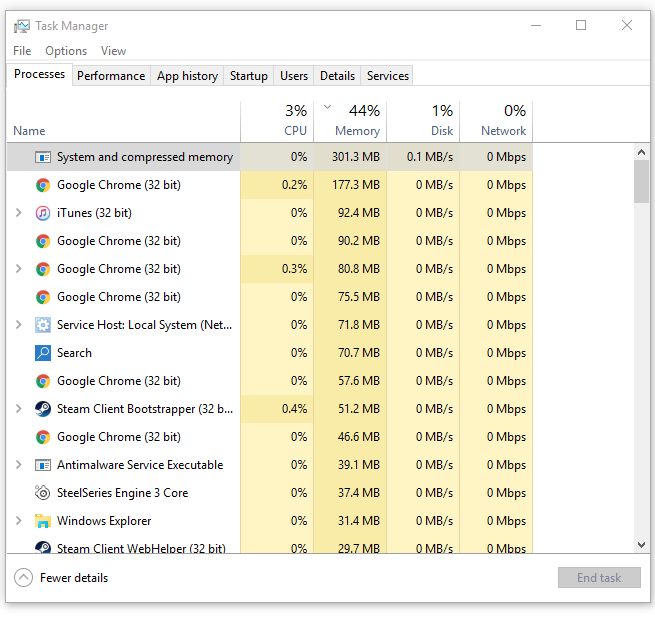655x620 pixels.
Task: Click the 92.4 MB iTunes memory value
Action: [359, 213]
